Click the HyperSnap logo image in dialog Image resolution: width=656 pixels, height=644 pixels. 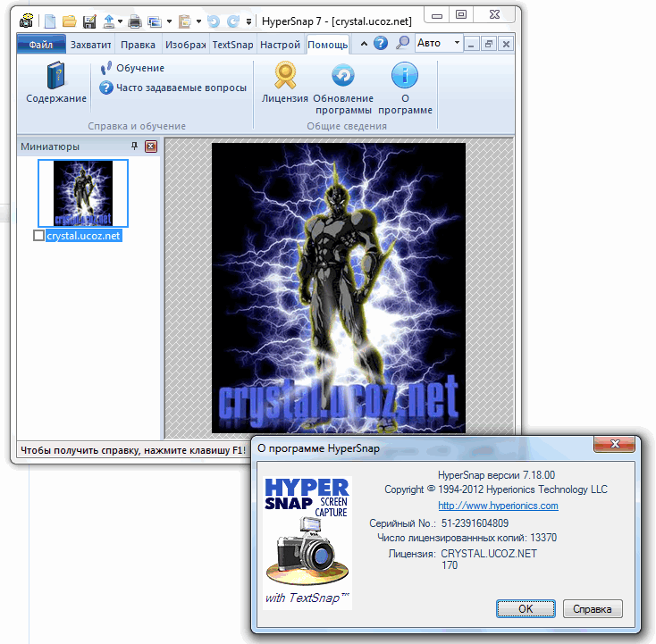pos(307,543)
